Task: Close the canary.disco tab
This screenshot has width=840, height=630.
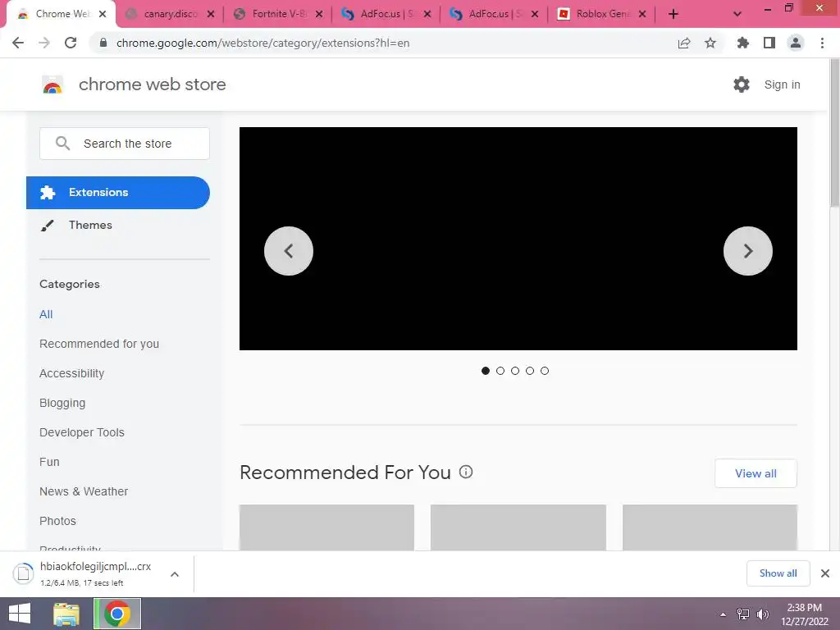Action: 211,15
